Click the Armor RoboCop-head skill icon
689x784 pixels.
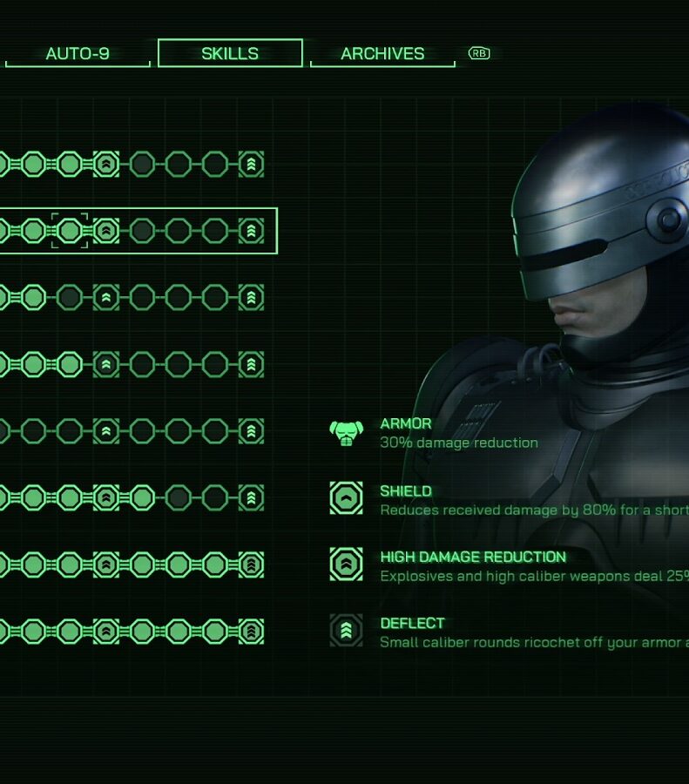(346, 433)
